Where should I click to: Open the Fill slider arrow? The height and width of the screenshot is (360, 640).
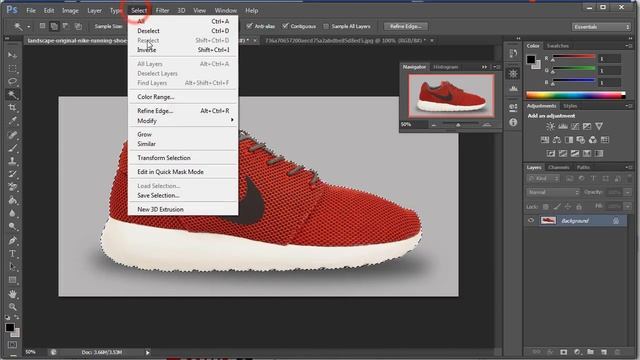coord(628,207)
